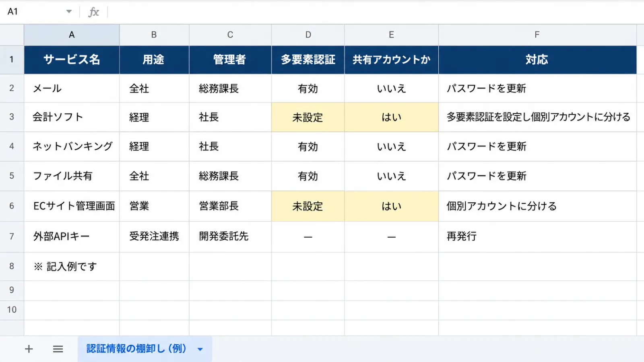Open the all sheets list icon
Screen dimensions: 644x362
(58, 349)
